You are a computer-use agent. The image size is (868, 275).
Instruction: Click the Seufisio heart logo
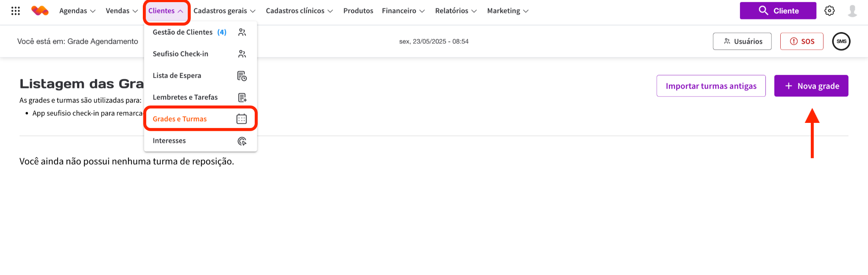(40, 11)
